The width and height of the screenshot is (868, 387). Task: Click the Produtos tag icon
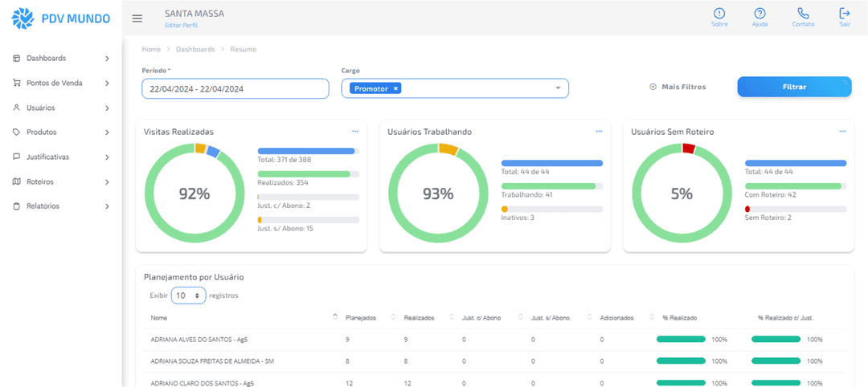pyautogui.click(x=16, y=132)
